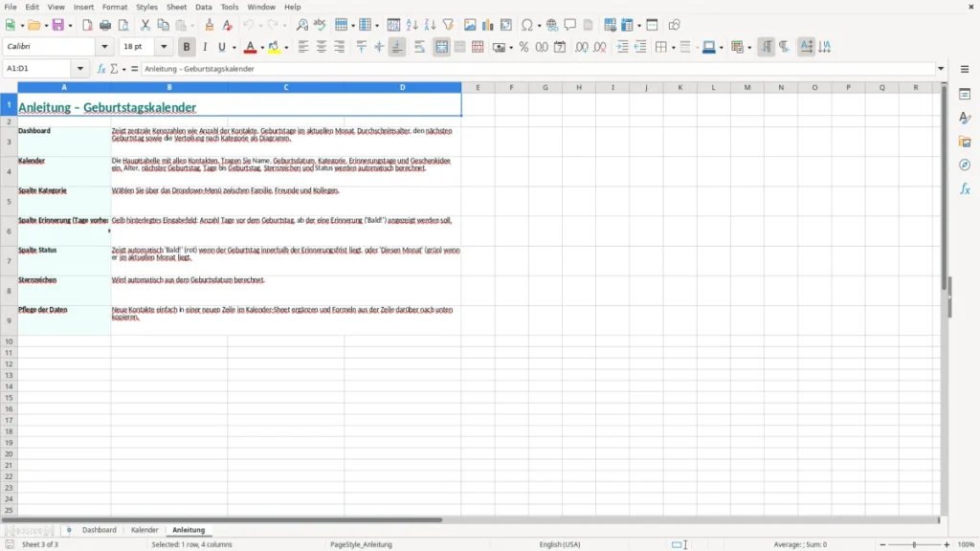Screen dimensions: 980x551
Task: Export directly as PDF
Action: (x=87, y=25)
